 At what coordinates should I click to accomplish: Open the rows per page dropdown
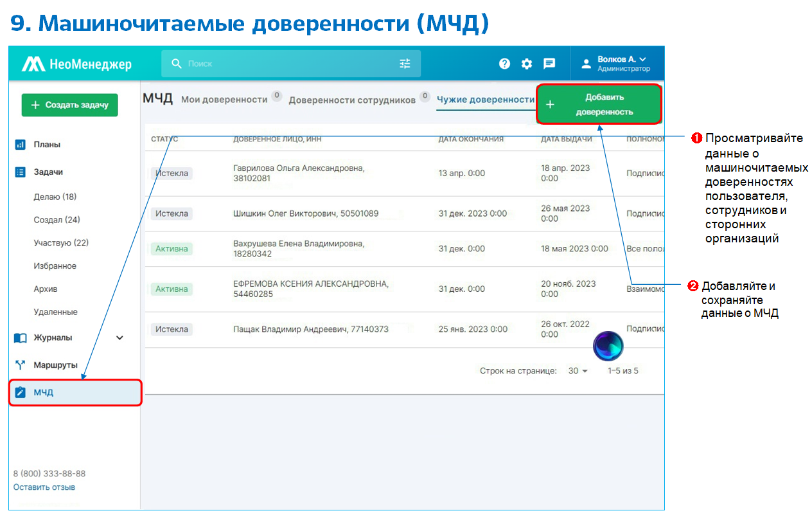578,371
